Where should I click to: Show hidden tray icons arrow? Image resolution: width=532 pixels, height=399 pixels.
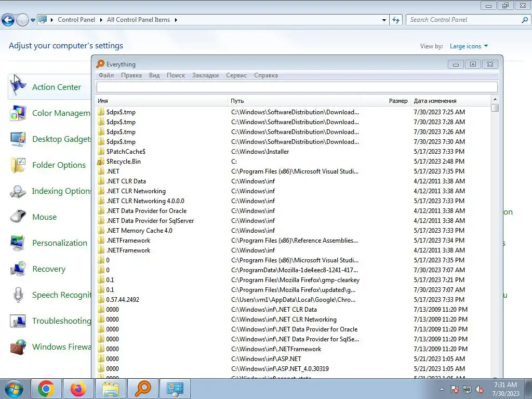click(x=442, y=389)
